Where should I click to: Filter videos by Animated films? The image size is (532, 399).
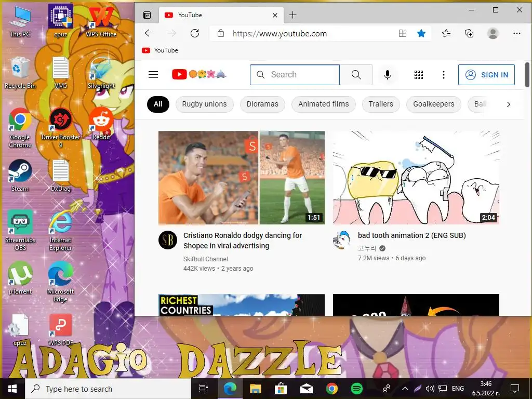[323, 104]
